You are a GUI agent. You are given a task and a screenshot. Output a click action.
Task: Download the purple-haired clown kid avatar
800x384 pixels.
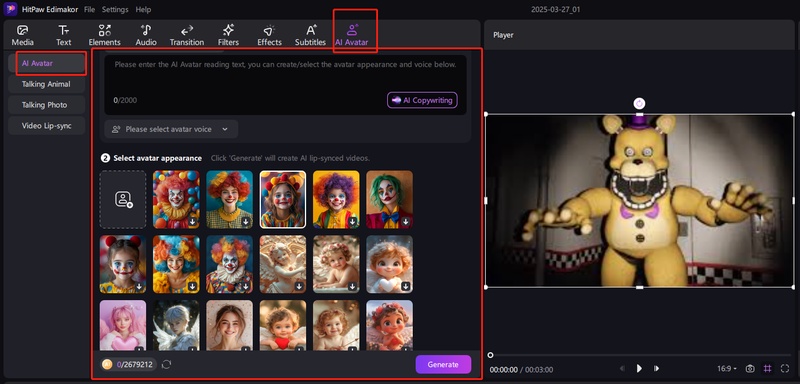353,222
